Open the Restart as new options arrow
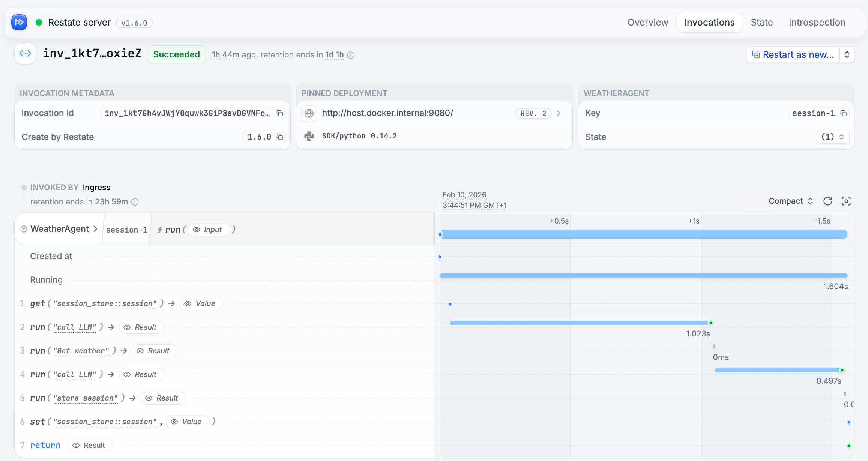868x461 pixels. (847, 55)
